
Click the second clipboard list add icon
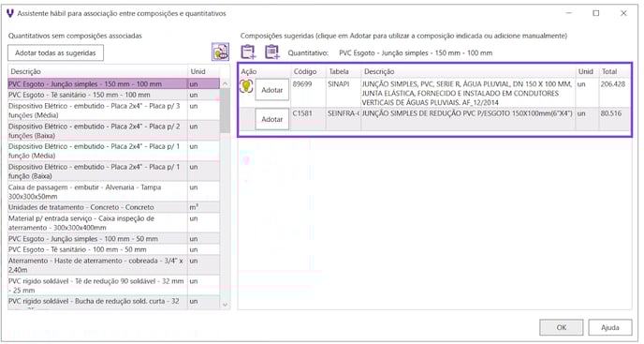(x=272, y=52)
